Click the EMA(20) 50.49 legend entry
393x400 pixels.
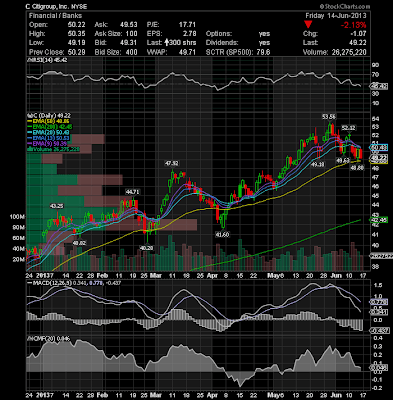[49, 133]
